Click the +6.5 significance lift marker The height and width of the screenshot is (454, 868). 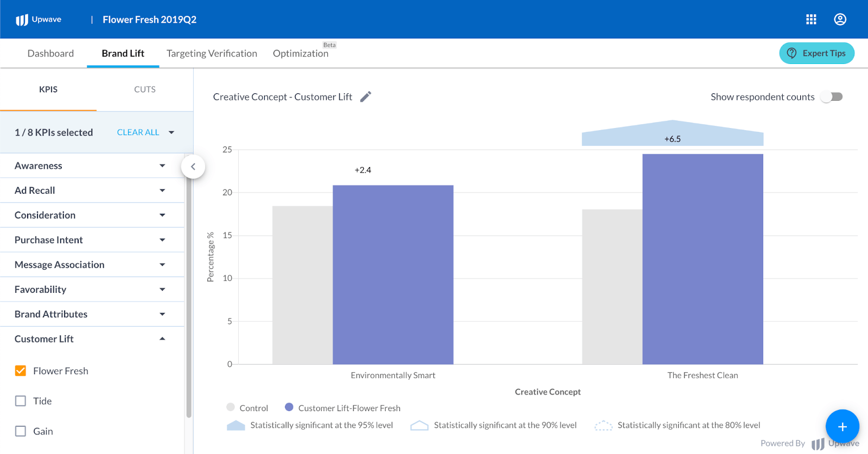(673, 133)
